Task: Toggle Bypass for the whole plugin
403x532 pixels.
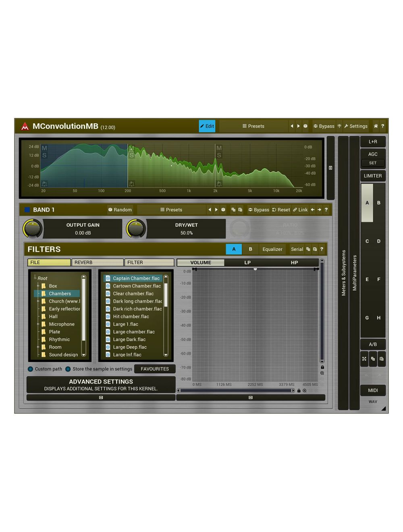Action: point(324,126)
